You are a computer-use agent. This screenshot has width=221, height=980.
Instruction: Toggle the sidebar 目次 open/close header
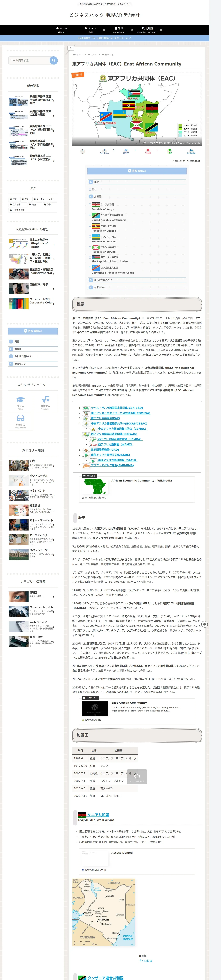pos(33,331)
